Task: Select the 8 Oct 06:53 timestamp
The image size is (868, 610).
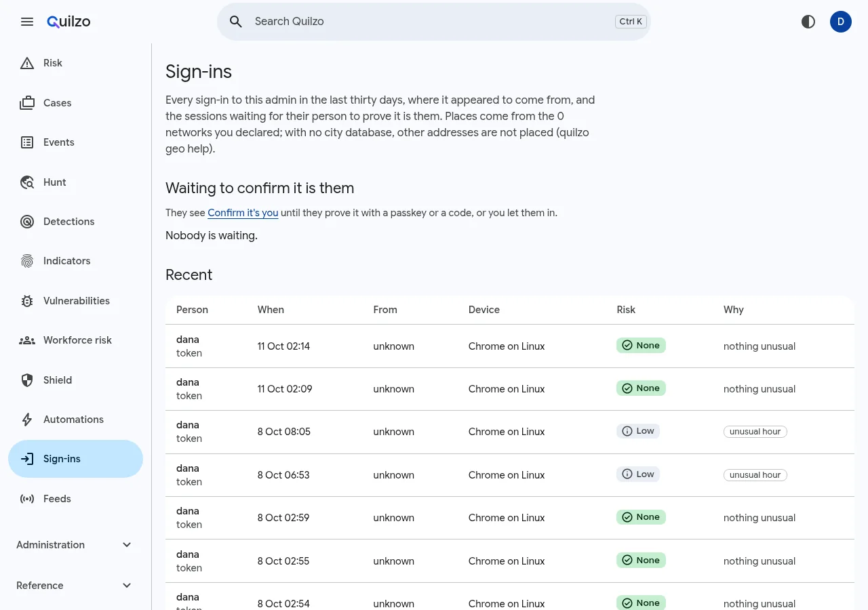Action: pyautogui.click(x=283, y=475)
